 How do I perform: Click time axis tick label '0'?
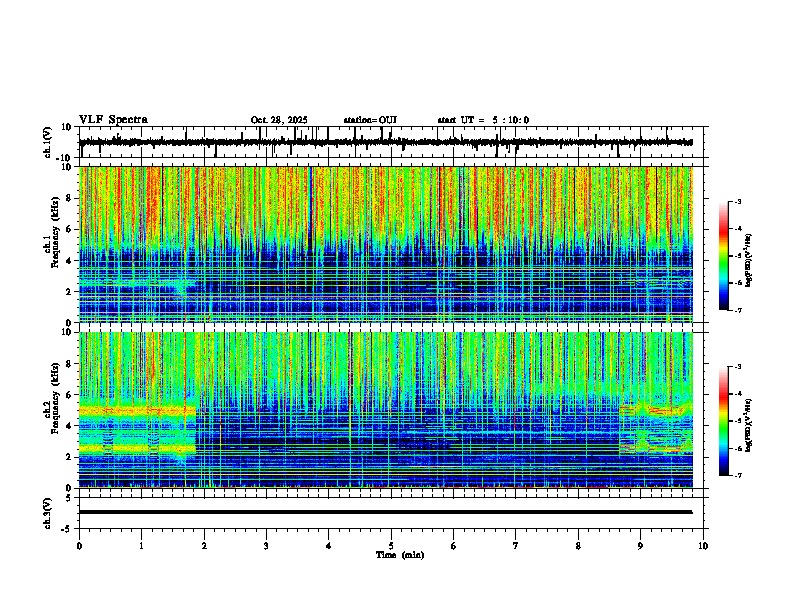click(x=79, y=546)
